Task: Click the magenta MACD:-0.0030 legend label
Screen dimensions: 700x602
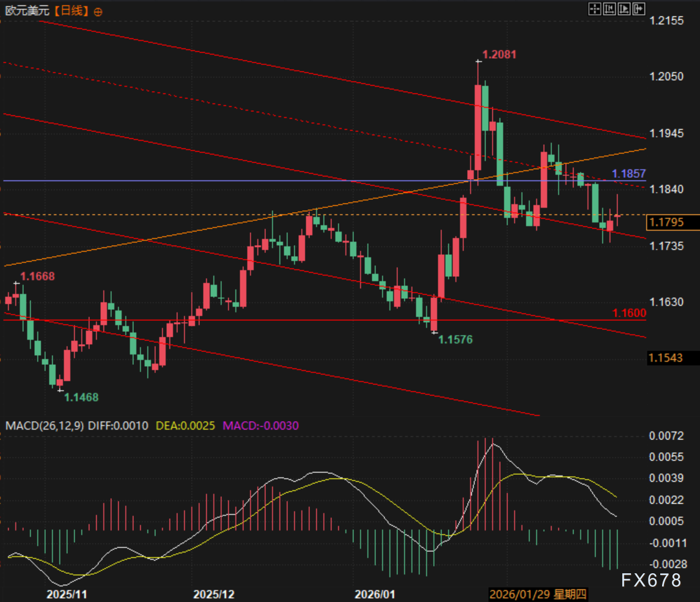Action: click(x=260, y=425)
